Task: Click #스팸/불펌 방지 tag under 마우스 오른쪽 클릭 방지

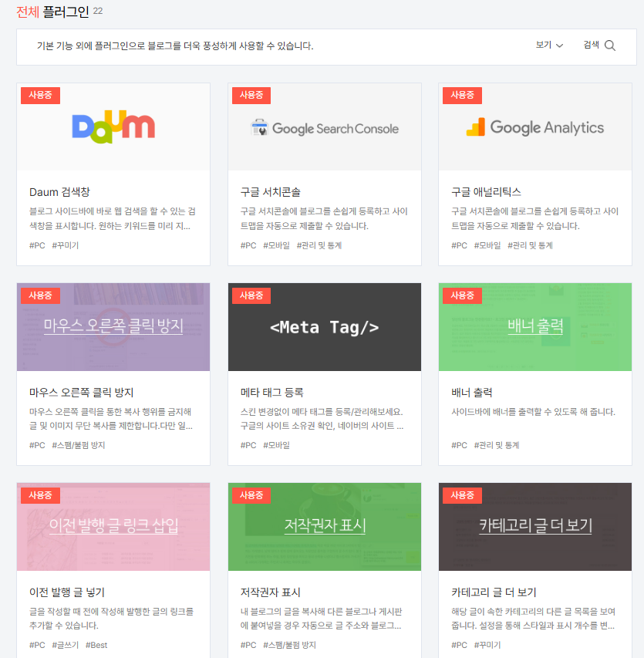Action: pyautogui.click(x=79, y=445)
